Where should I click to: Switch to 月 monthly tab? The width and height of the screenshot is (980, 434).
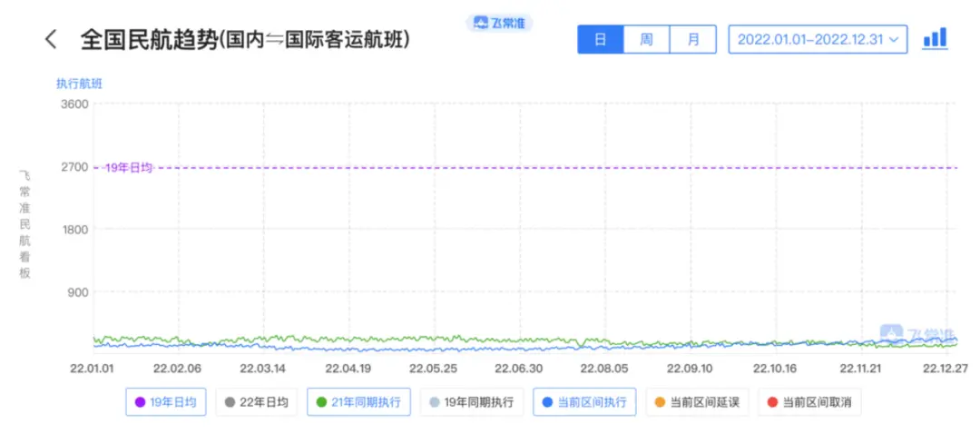pos(693,39)
